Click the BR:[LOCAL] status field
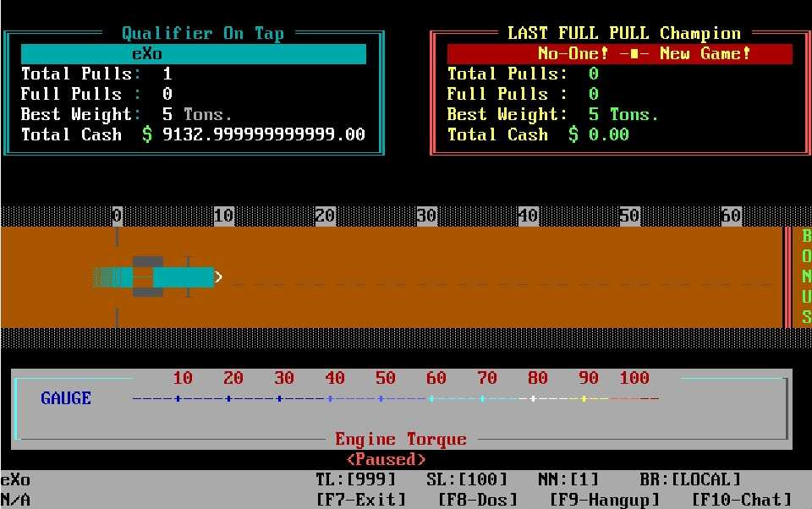Image resolution: width=812 pixels, height=509 pixels. (x=690, y=479)
